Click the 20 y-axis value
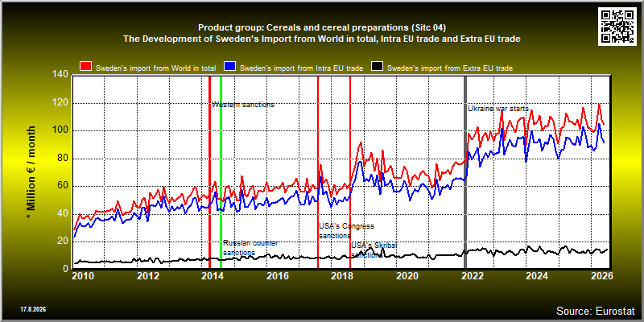The width and height of the screenshot is (644, 322). [63, 242]
